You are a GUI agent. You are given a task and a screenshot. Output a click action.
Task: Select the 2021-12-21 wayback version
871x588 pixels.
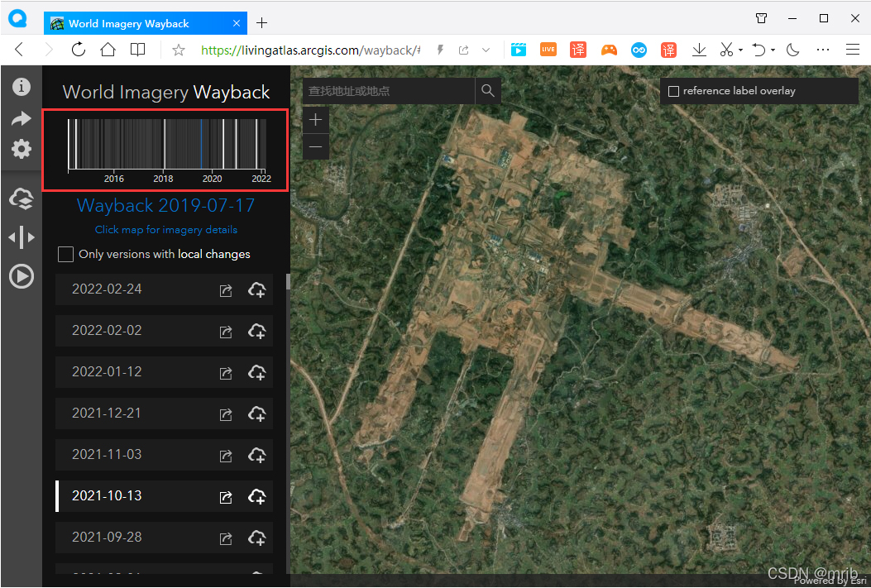tap(164, 414)
